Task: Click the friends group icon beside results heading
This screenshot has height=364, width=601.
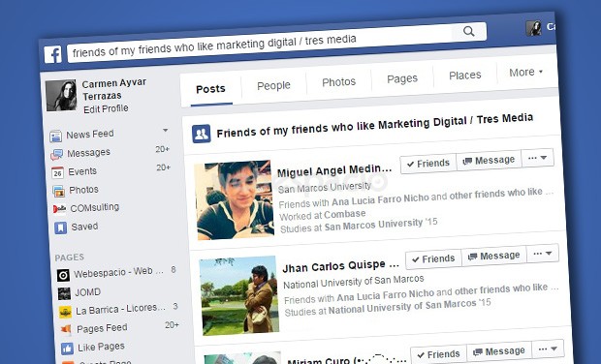Action: [202, 134]
